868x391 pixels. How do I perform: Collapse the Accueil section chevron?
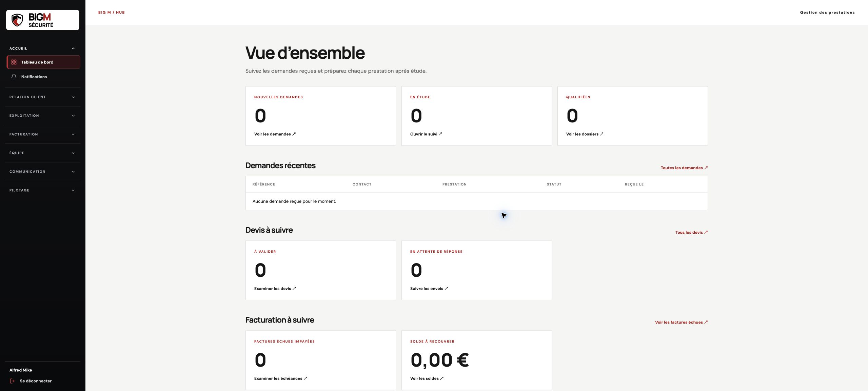tap(73, 48)
